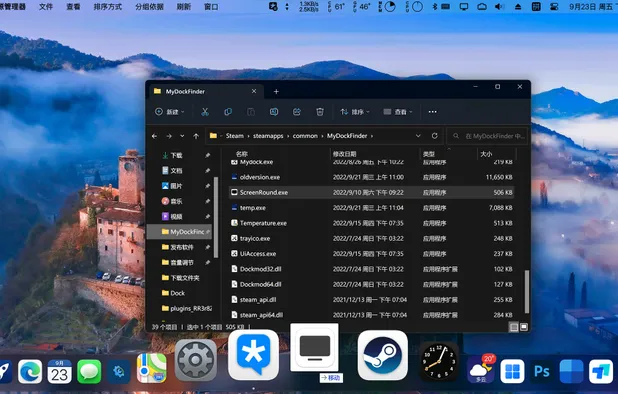Viewport: 618px width, 394px height.
Task: Click the Cut scissors icon in the toolbar
Action: [x=205, y=112]
